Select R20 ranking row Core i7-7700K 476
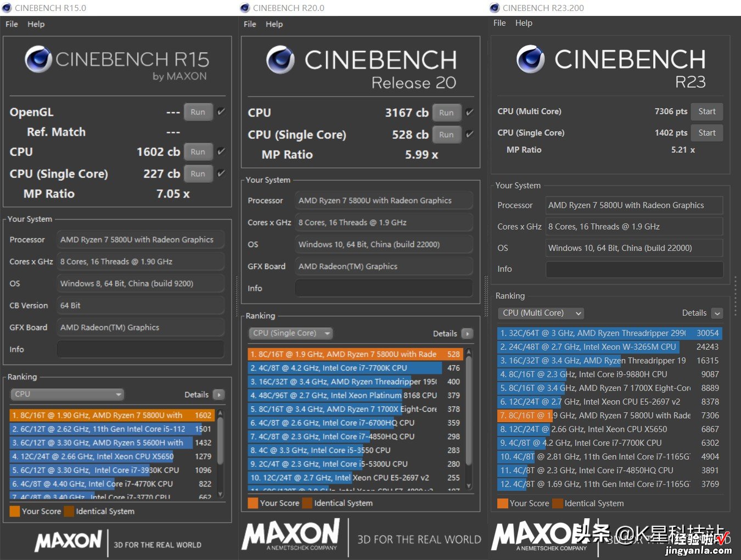The image size is (741, 560). (x=356, y=368)
